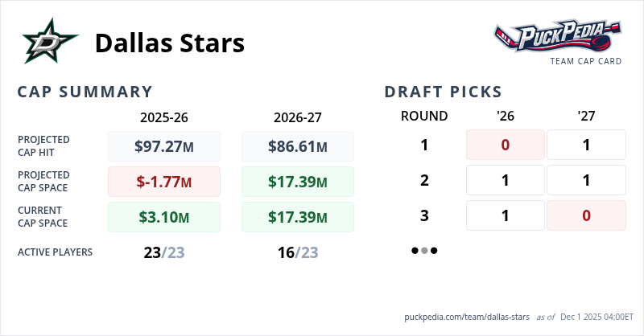Click the round 2 '26 pick box
Viewport: 644px width, 336px height.
click(506, 180)
